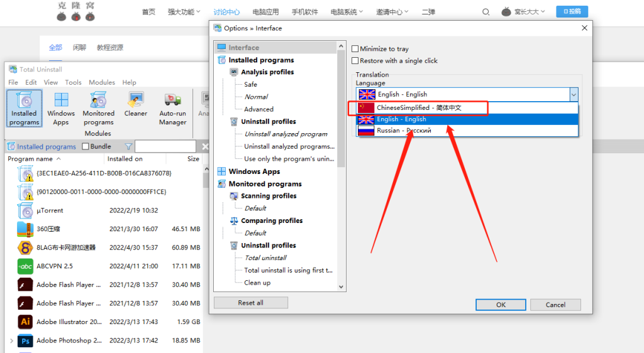
Task: Select the µTorrent program icon
Action: [x=25, y=211]
